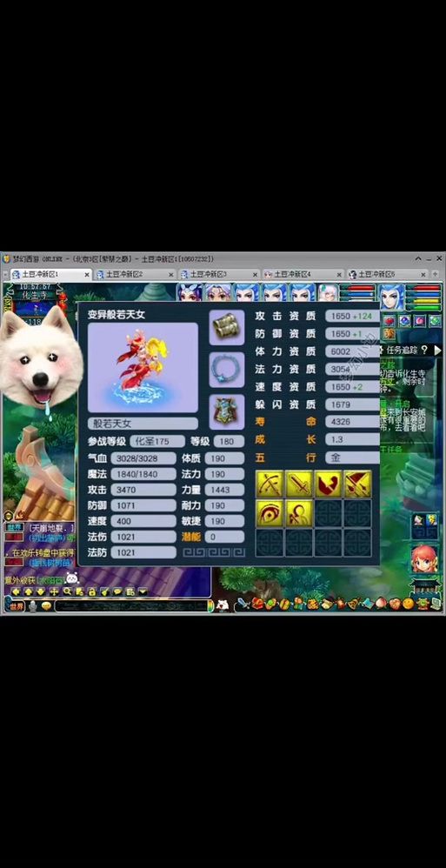Expand the chat toolbar down-arrow menu
This screenshot has height=868, width=446.
pos(143,591)
